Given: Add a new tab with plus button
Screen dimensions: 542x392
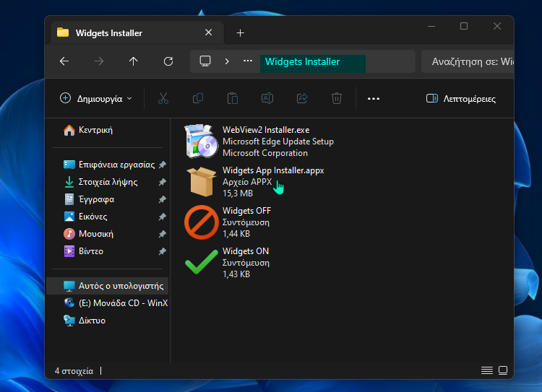Looking at the screenshot, I should 240,32.
